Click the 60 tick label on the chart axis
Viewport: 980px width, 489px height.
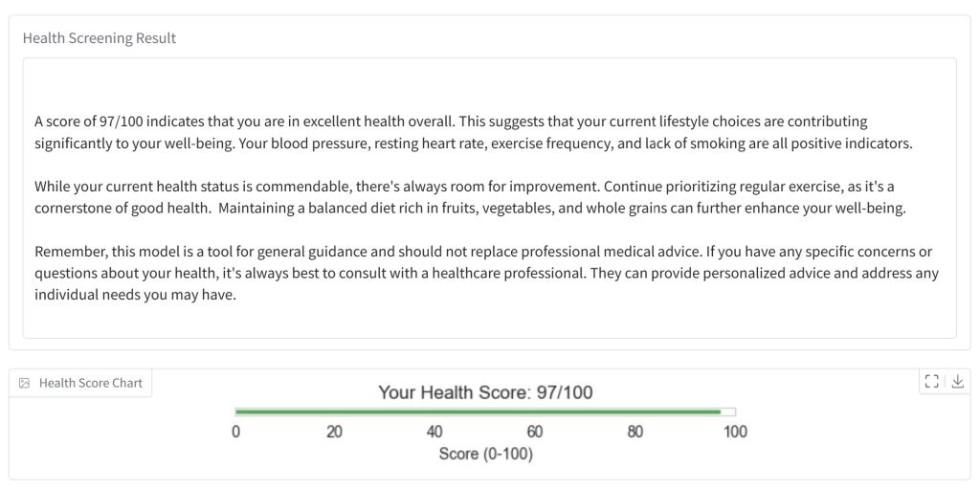[x=535, y=432]
